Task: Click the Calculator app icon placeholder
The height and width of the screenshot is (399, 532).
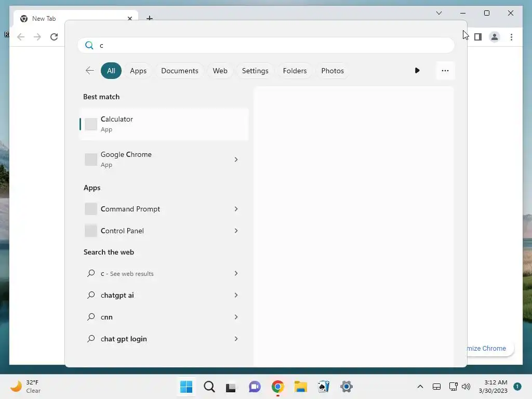Action: point(91,124)
